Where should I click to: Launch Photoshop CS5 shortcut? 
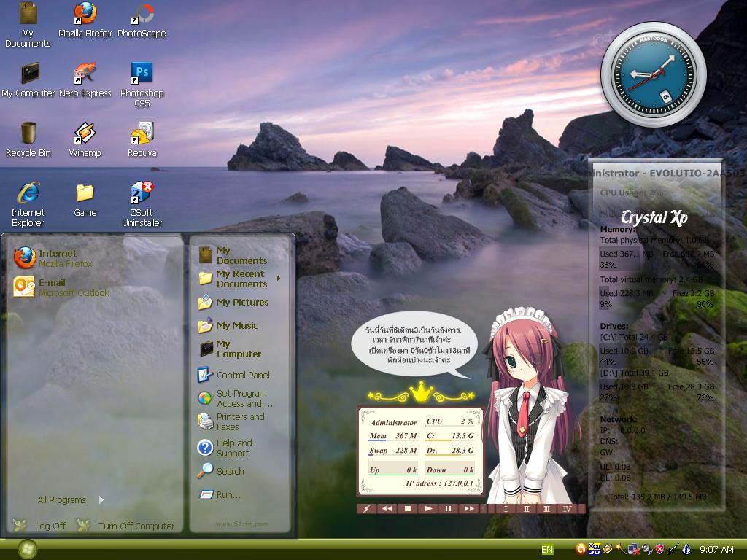pos(142,85)
